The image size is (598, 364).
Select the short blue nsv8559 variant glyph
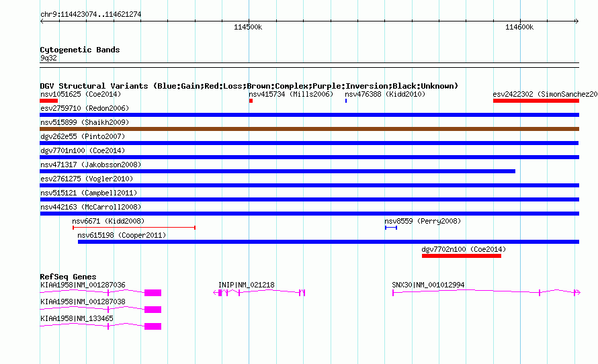click(x=391, y=228)
